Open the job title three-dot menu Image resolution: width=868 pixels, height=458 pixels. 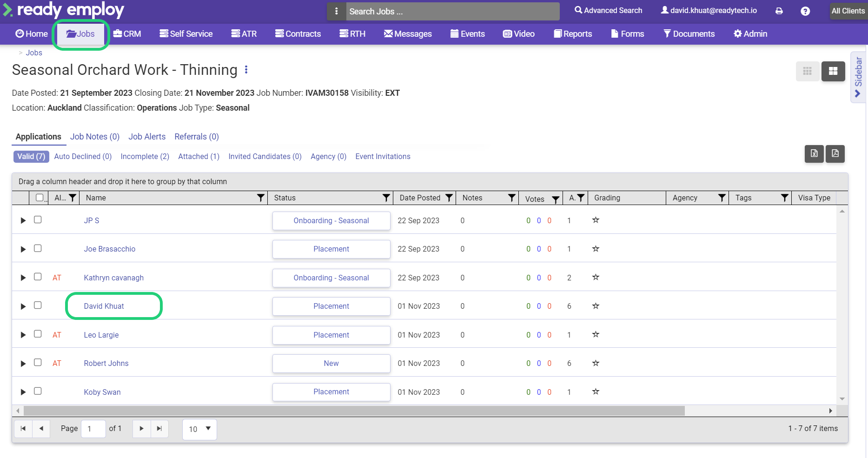click(246, 70)
